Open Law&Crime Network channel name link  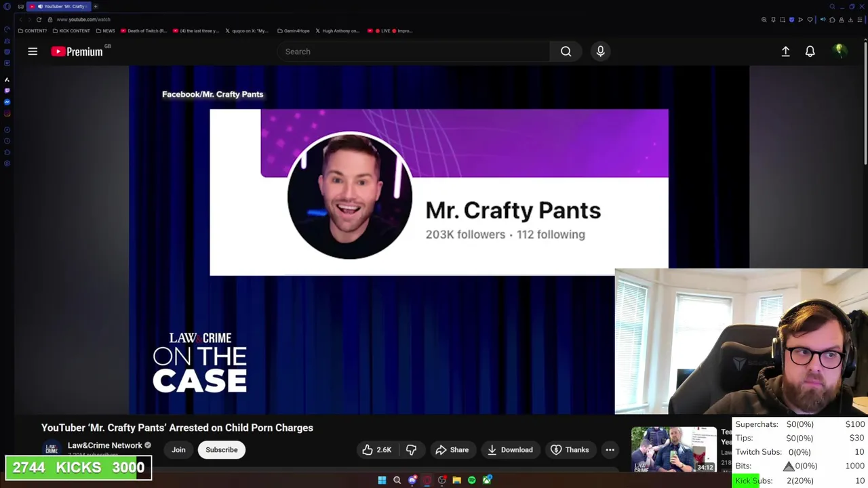(105, 445)
